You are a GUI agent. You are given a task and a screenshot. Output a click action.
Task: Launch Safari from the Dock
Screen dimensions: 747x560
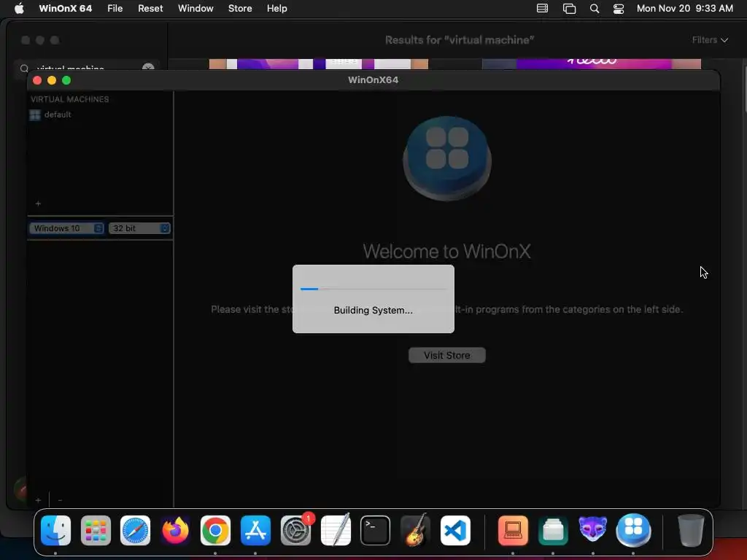pos(135,531)
